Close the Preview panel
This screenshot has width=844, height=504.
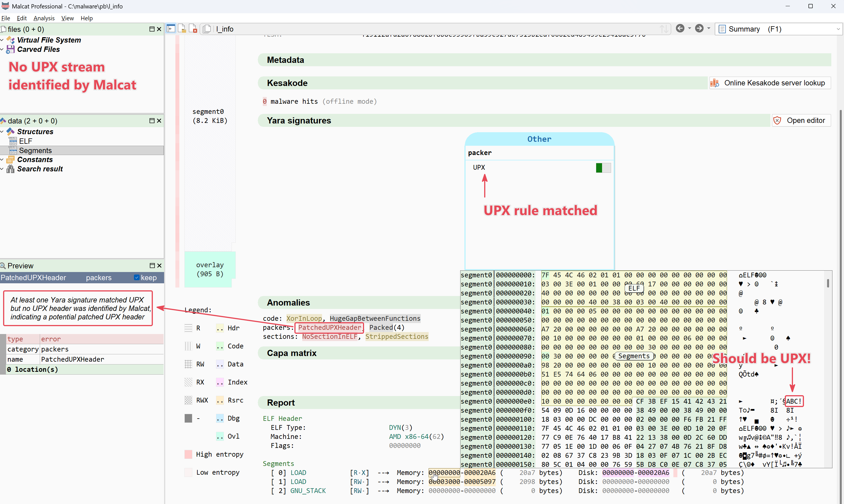click(x=159, y=266)
